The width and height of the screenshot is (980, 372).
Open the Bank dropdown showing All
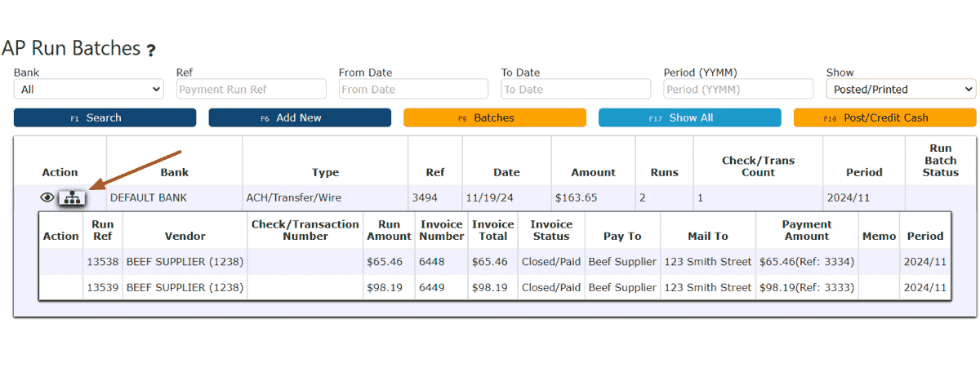click(x=89, y=89)
